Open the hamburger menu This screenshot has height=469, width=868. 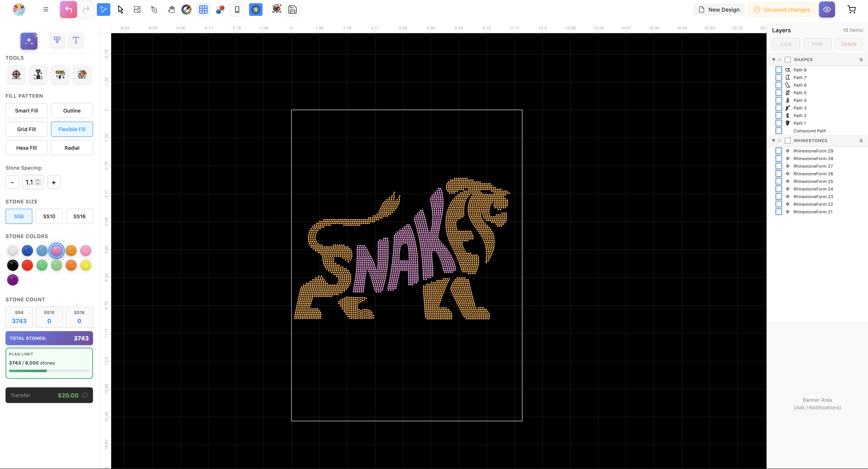point(46,10)
